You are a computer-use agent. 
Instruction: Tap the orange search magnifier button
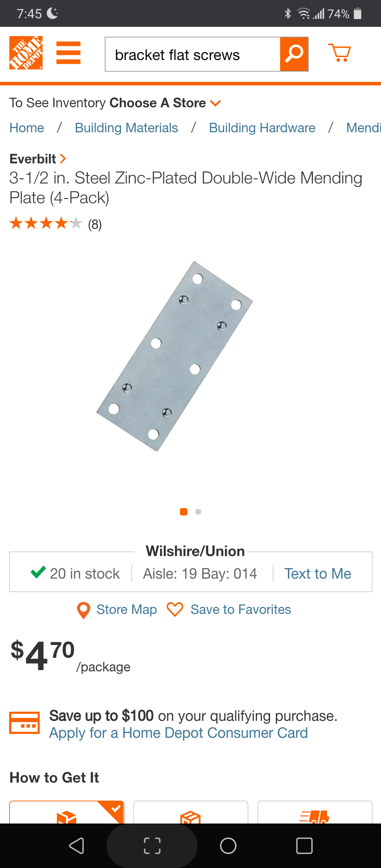click(x=294, y=54)
